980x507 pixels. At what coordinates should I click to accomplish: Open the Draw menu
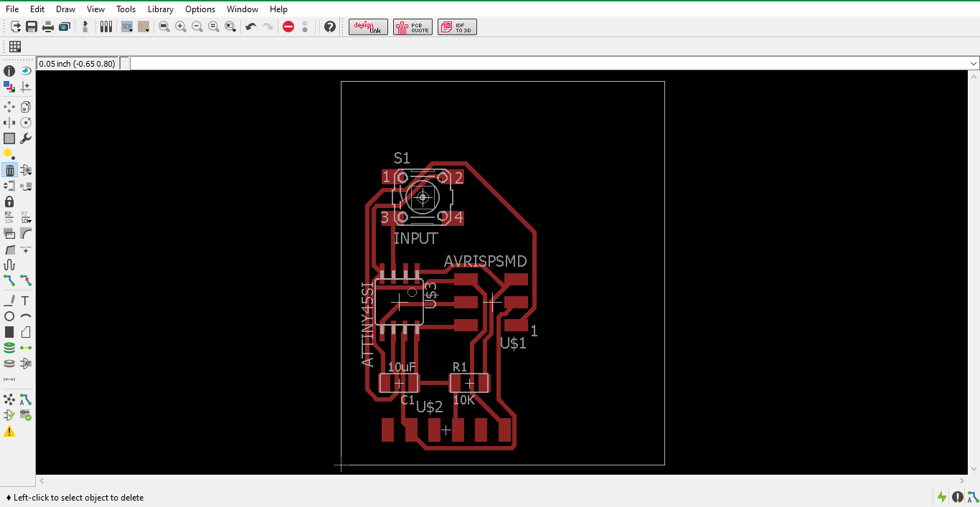click(x=65, y=9)
